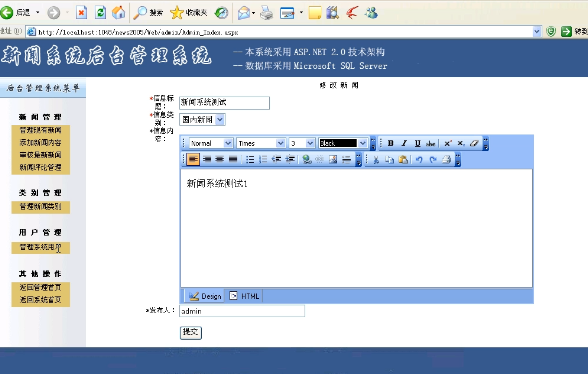Click the browser Print icon

coord(266,13)
